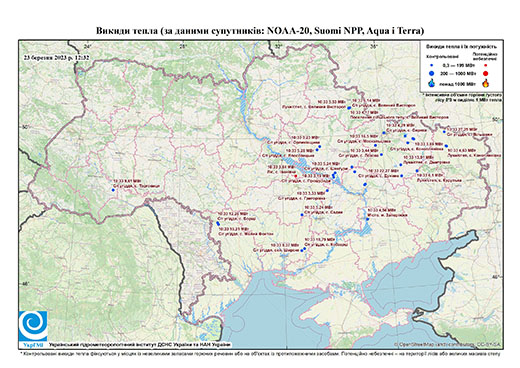
Task: Click the large red circle legend symbol
Action: pos(486,73)
